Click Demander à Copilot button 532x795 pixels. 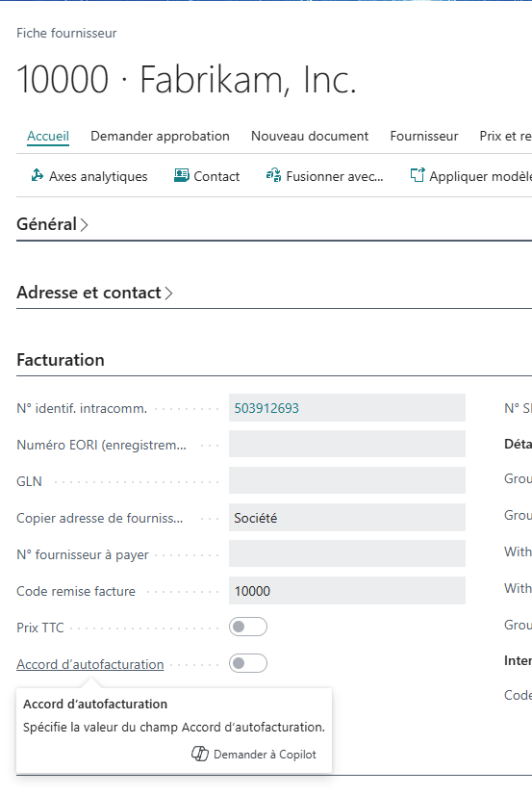point(254,755)
